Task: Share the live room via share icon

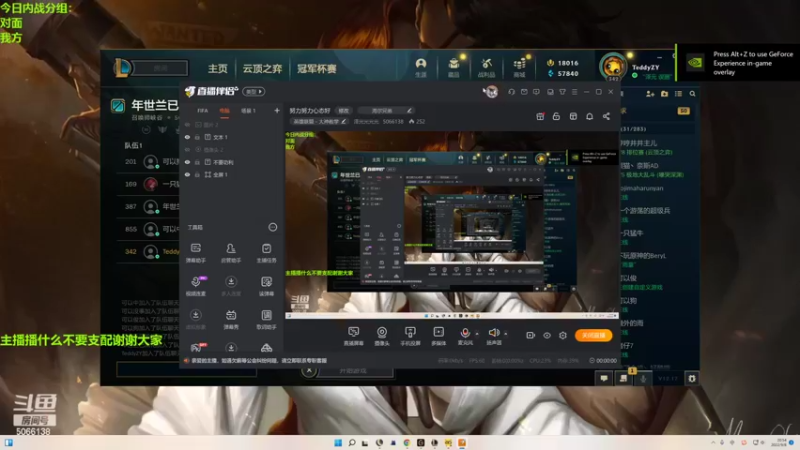Action: tap(606, 116)
